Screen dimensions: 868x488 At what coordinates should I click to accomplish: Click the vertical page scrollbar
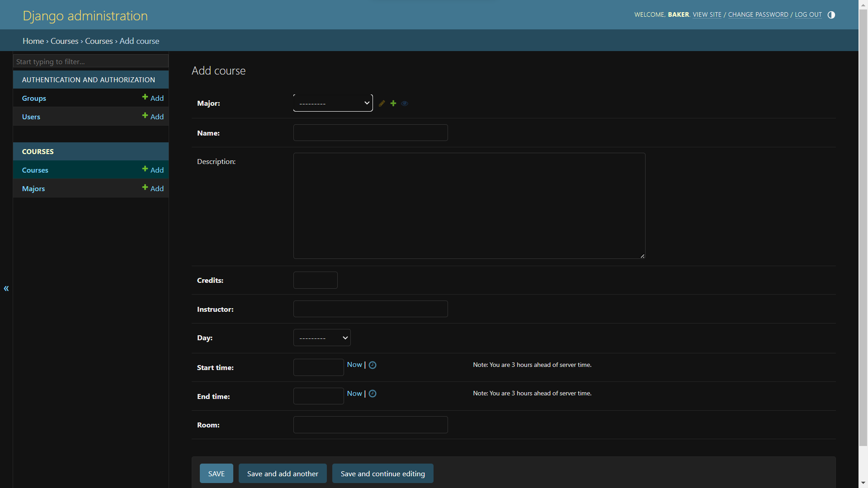pyautogui.click(x=863, y=226)
